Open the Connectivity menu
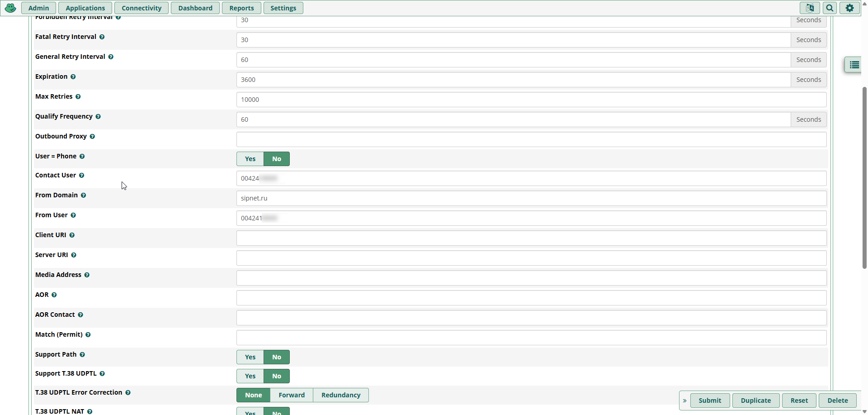 tap(142, 8)
